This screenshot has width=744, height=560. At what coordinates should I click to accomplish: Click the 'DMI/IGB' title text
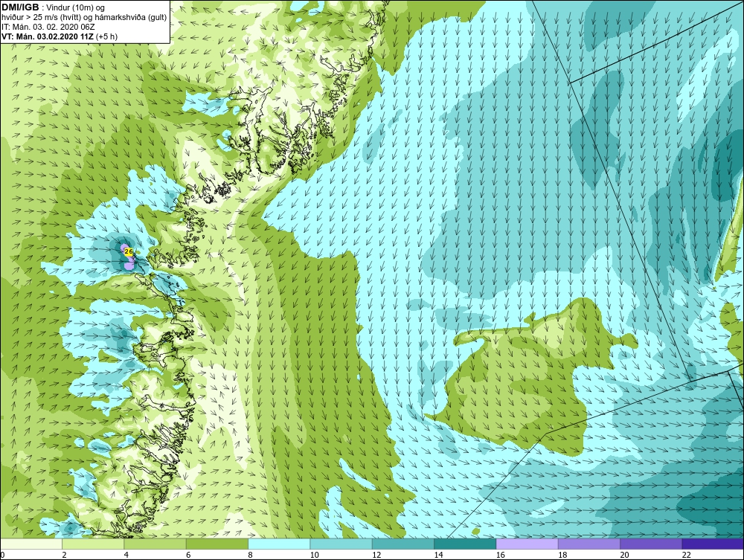click(x=20, y=7)
